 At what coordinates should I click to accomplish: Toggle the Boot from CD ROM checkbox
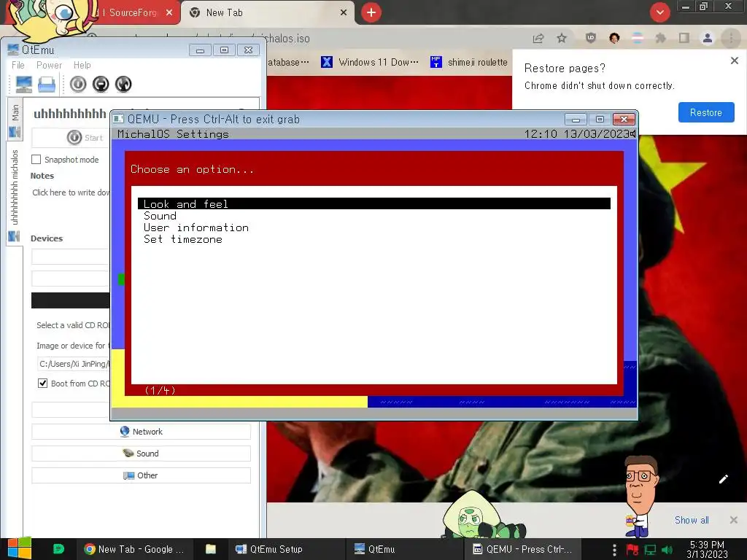click(x=42, y=384)
